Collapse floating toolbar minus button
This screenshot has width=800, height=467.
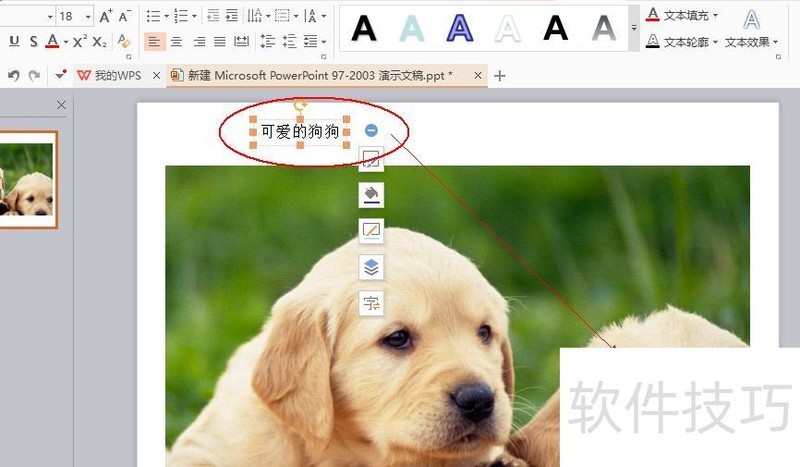tap(371, 130)
